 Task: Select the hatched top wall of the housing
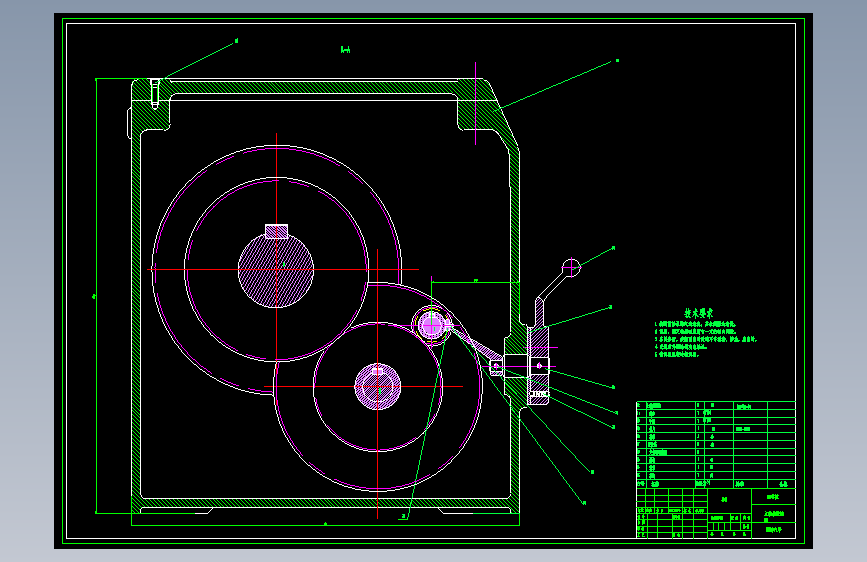(x=315, y=86)
